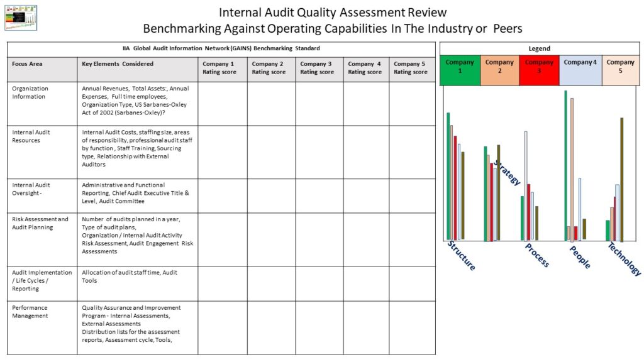Click the "Structure" chart axis label

tap(461, 256)
